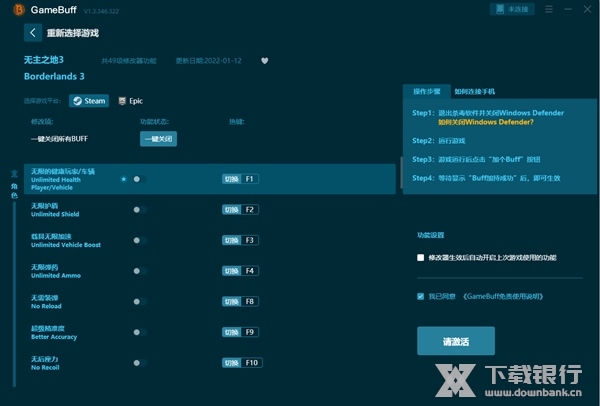Enable the Unlimited Ammo switch
Viewport: 600px width, 406px height.
pyautogui.click(x=140, y=271)
